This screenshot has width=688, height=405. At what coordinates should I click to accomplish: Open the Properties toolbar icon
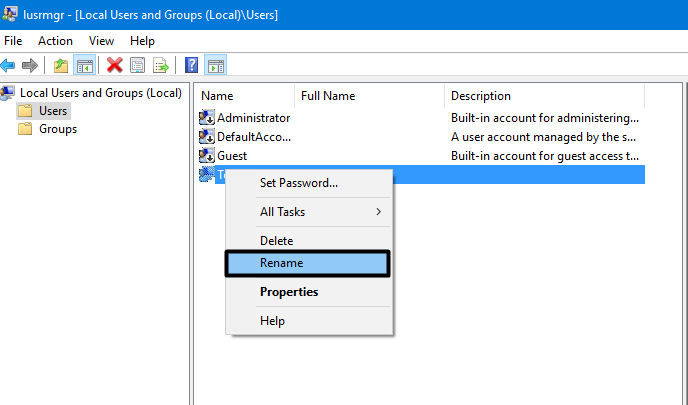click(x=137, y=66)
